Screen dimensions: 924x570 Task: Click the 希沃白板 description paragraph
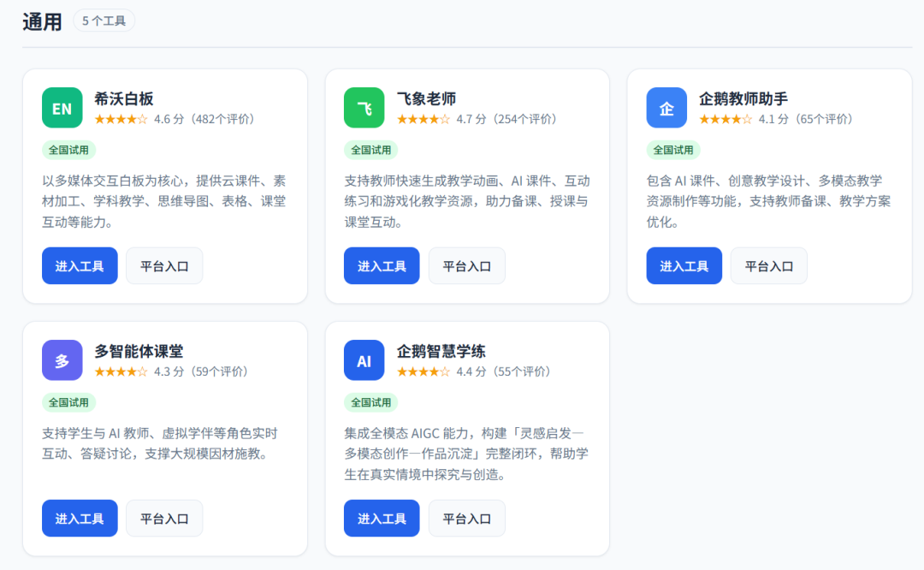tap(163, 202)
